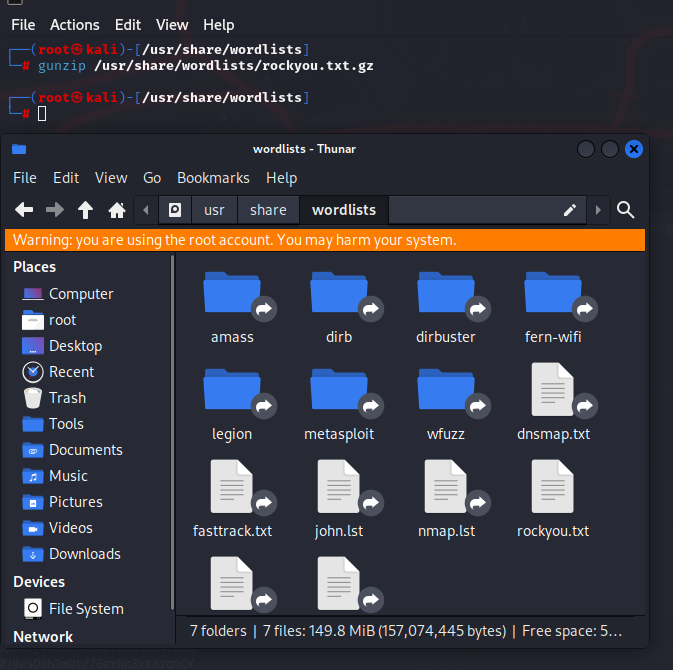The image size is (673, 670).
Task: Click the sidebar vertical scrollbar
Action: point(173,431)
